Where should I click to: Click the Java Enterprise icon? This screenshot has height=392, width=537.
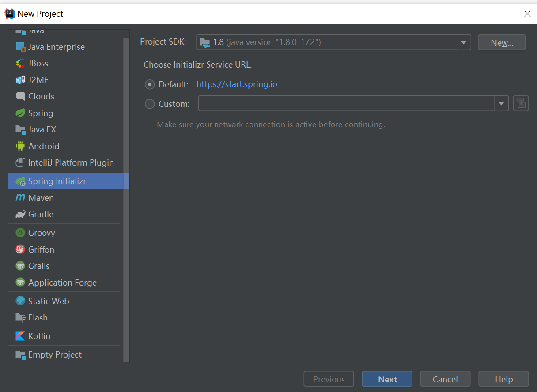20,47
